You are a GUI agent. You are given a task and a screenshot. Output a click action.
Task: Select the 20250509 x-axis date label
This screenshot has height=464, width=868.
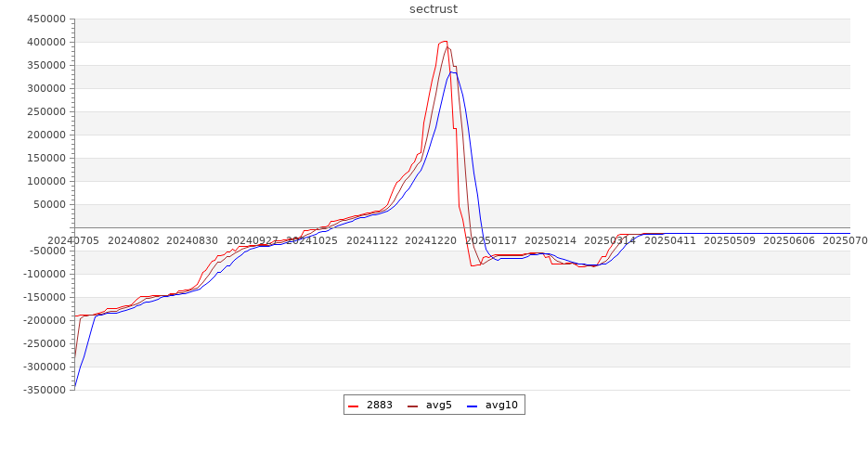tap(730, 240)
